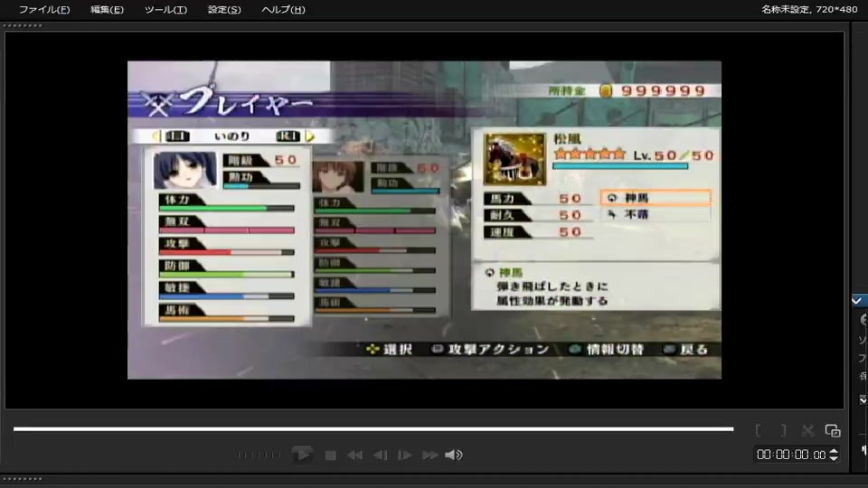Set mark-out with right bracket icon
This screenshot has width=868, height=488.
783,430
